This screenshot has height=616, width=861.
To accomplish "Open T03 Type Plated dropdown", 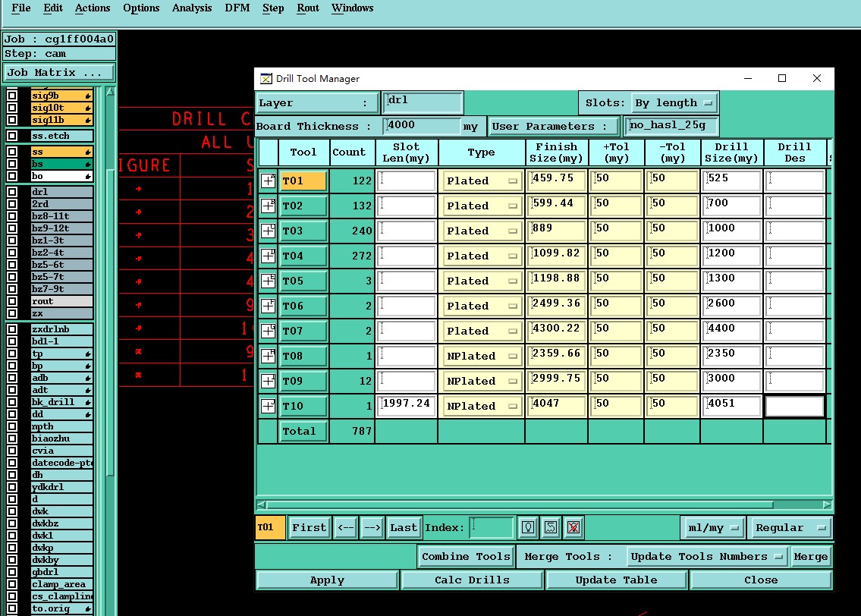I will 482,231.
